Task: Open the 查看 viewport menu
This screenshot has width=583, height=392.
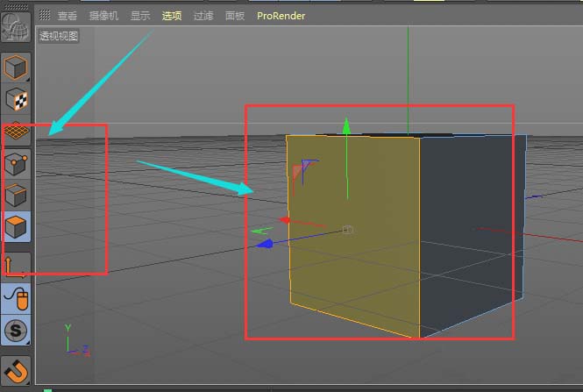Action: pyautogui.click(x=68, y=16)
